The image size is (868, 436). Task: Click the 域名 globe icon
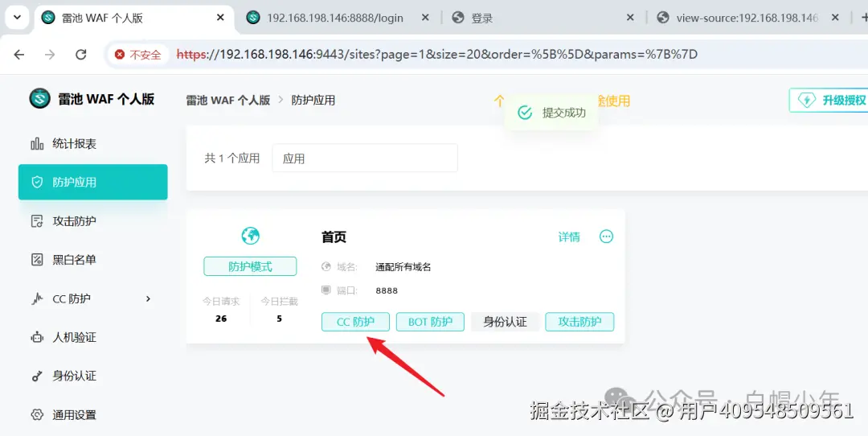click(326, 267)
